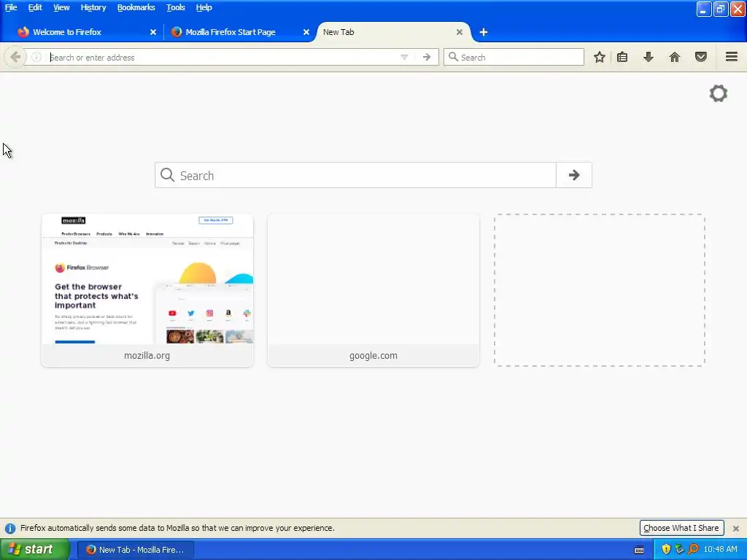The image size is (747, 560).
Task: Expand address bar history dropdown
Action: [x=404, y=57]
